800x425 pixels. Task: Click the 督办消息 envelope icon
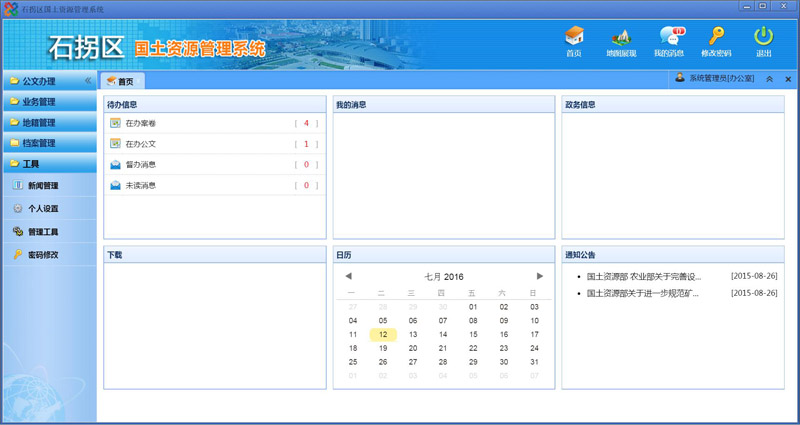tap(115, 165)
